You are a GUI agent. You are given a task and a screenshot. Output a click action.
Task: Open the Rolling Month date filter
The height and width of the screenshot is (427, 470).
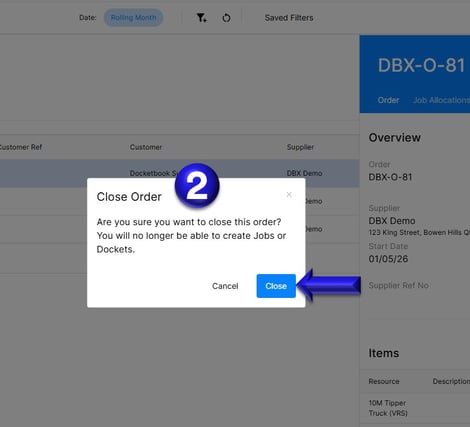[133, 18]
